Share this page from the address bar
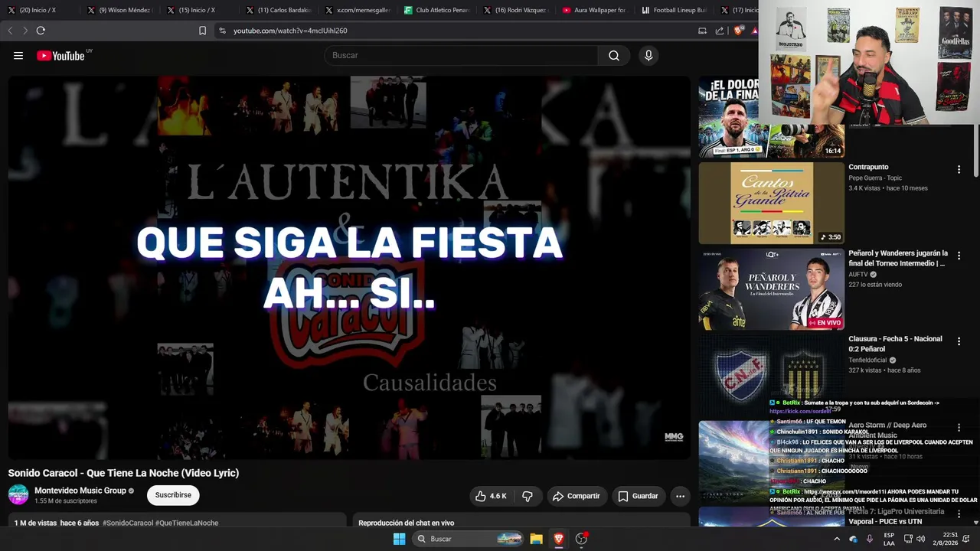The height and width of the screenshot is (551, 980). coord(720,31)
